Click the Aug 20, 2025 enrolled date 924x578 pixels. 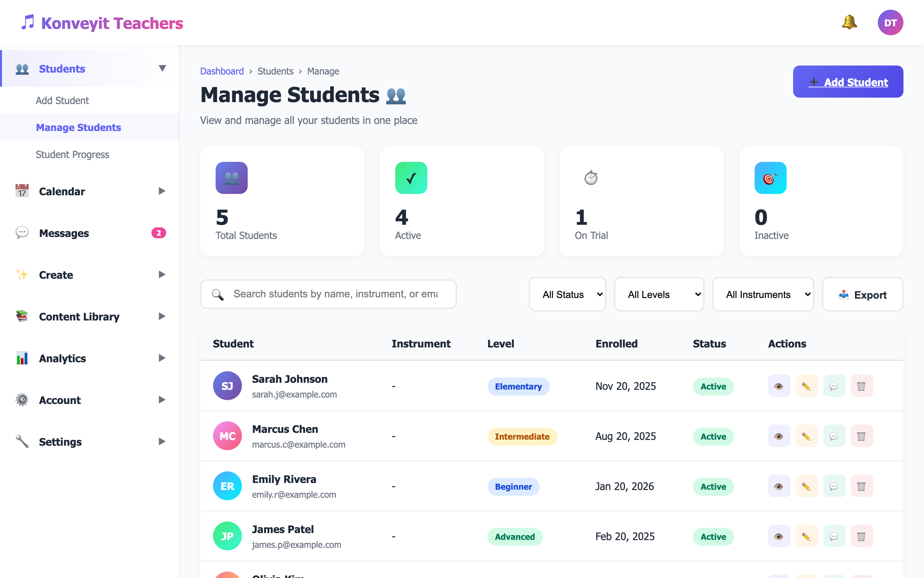625,436
